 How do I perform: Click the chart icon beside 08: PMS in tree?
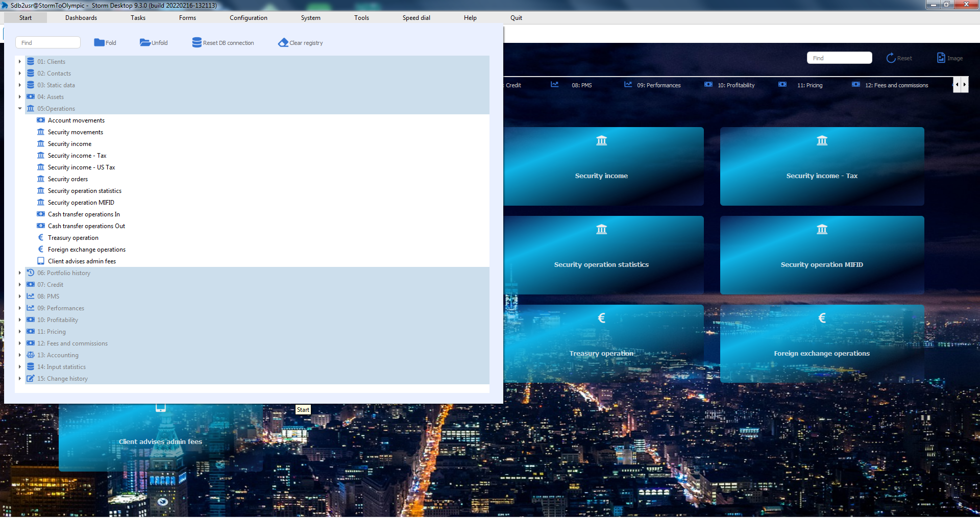tap(31, 296)
